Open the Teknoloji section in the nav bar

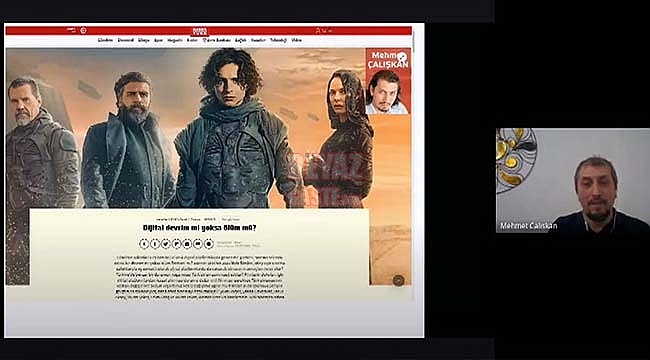click(x=279, y=40)
